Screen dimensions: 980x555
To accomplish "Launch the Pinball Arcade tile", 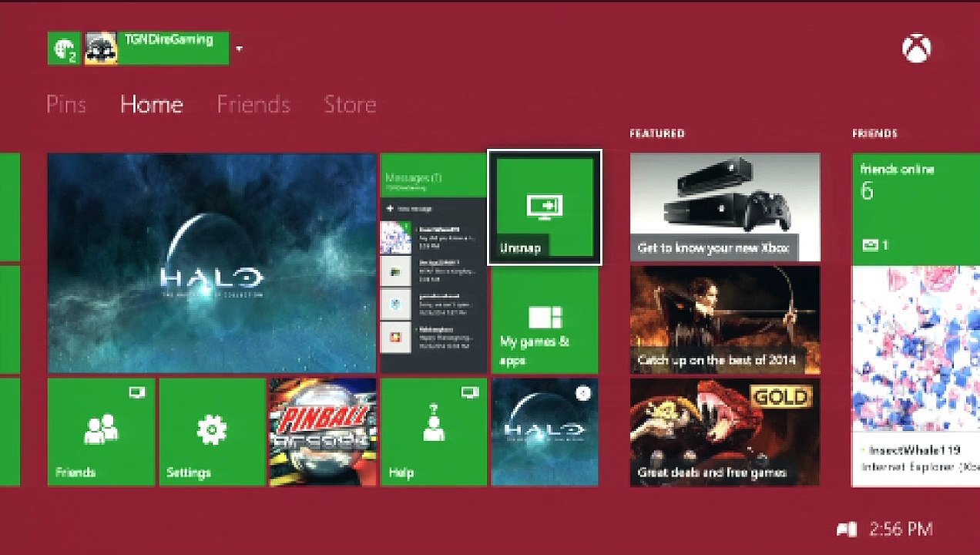I will tap(322, 432).
